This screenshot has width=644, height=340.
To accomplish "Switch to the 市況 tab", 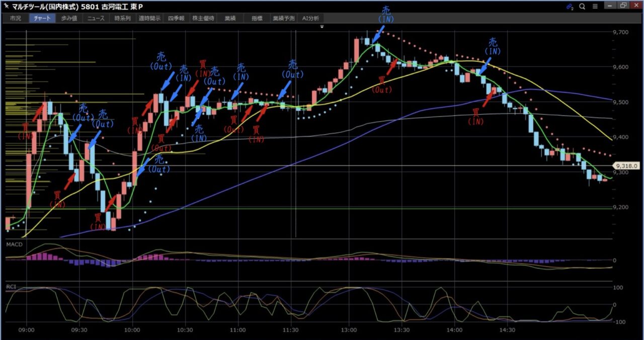I will click(16, 18).
